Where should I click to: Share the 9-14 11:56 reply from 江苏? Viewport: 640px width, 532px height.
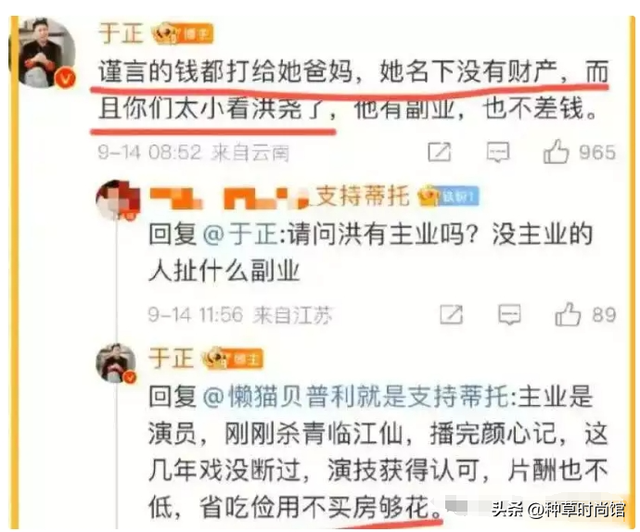451,314
